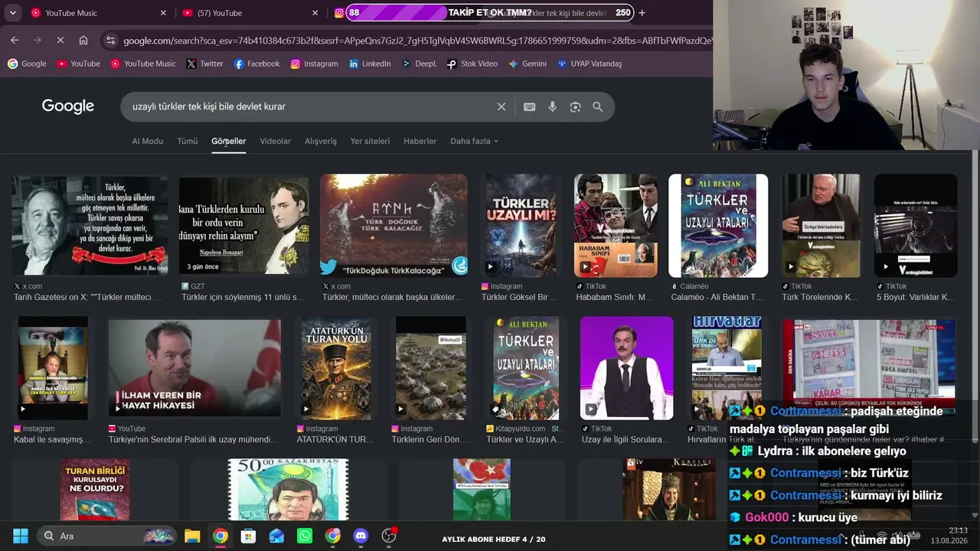The image size is (980, 551).
Task: Open File Explorer from the taskbar
Action: [x=192, y=536]
